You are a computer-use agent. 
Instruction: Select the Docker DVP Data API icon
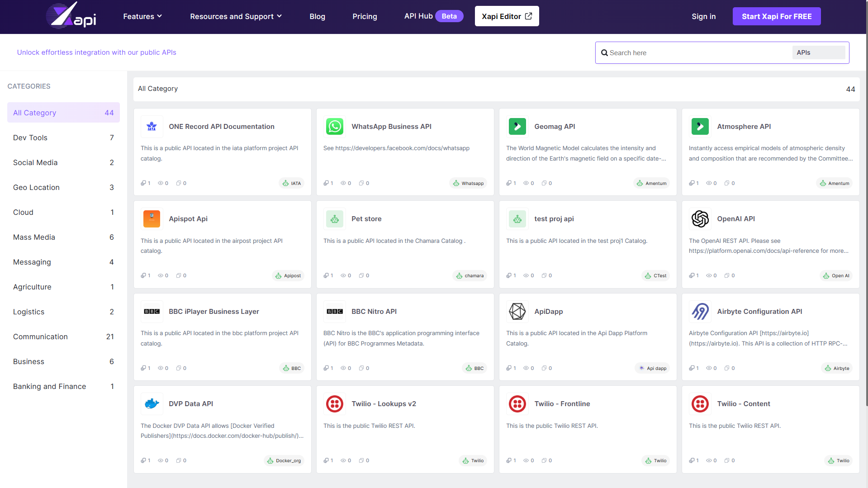152,404
